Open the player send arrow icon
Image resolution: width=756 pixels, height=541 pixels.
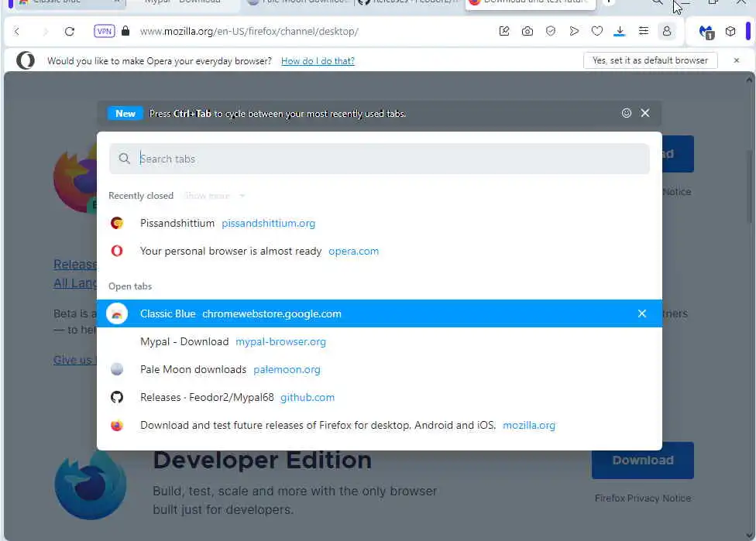point(574,31)
